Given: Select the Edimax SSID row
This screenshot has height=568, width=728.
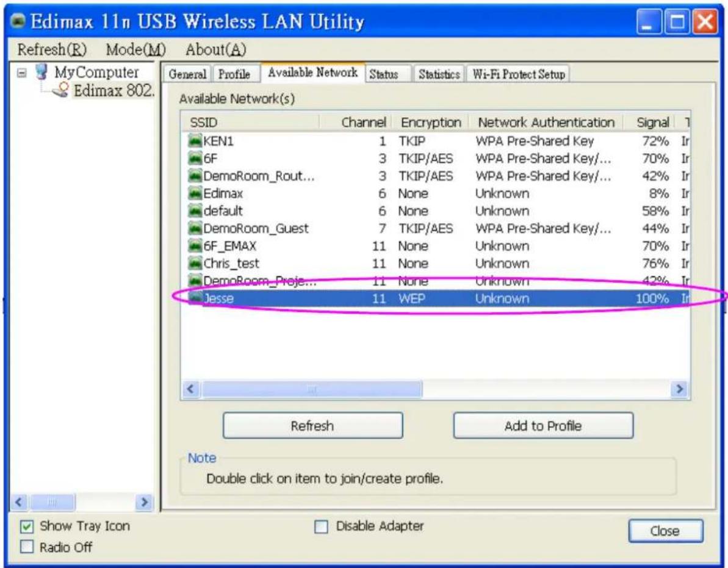Looking at the screenshot, I should (436, 193).
